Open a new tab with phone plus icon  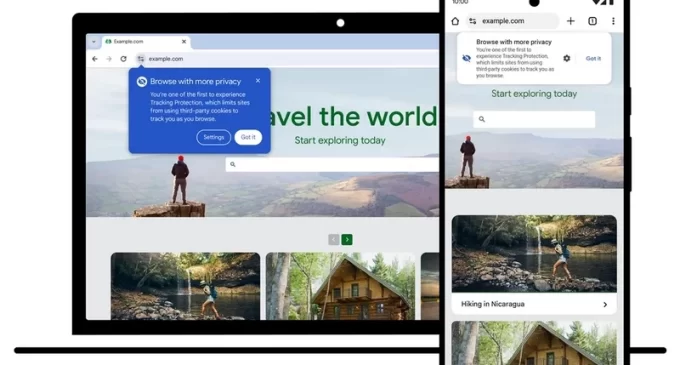coord(571,21)
